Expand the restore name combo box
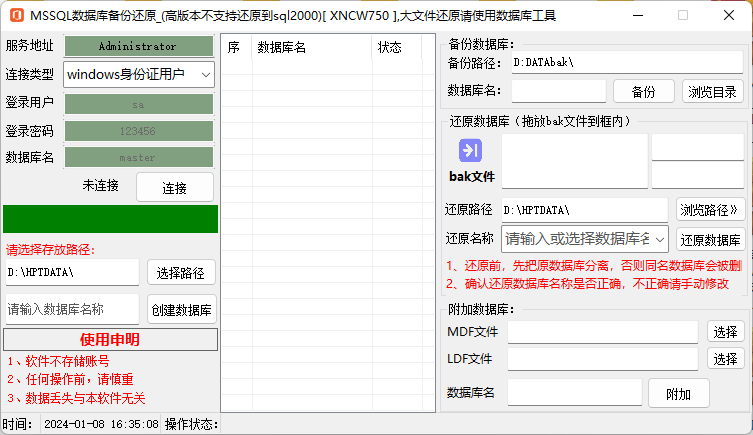Viewport: 753px width, 435px height. [x=660, y=239]
